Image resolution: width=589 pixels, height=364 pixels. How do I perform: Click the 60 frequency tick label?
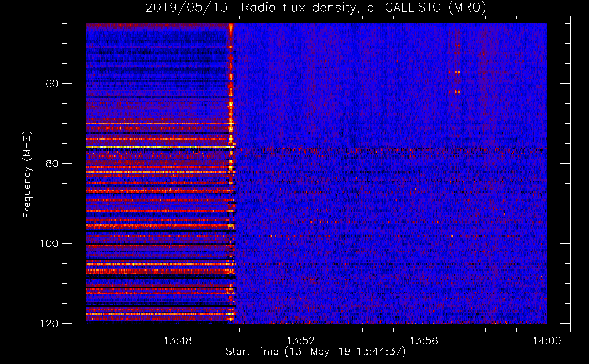click(52, 84)
